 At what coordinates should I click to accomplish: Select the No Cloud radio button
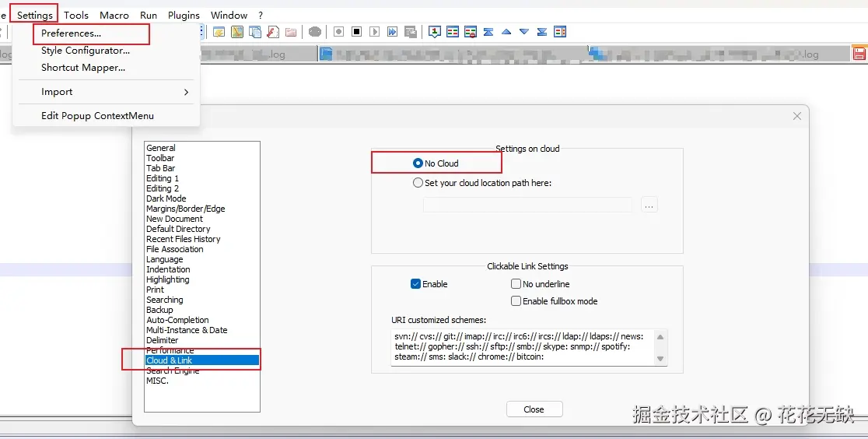point(418,163)
